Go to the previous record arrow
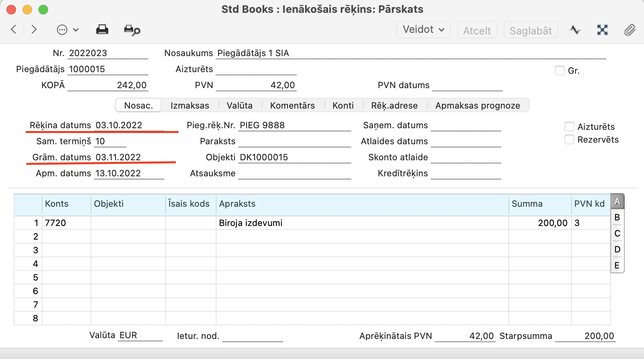Image resolution: width=644 pixels, height=359 pixels. [14, 29]
